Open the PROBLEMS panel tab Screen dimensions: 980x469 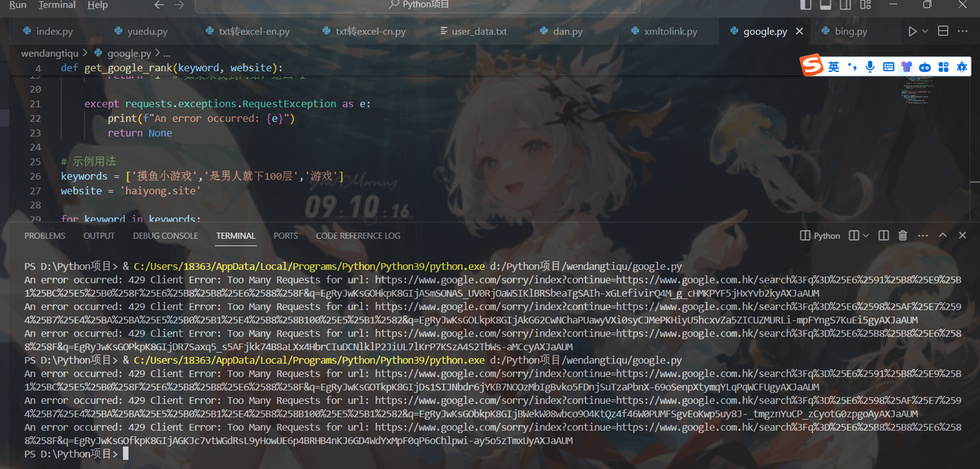pos(44,236)
